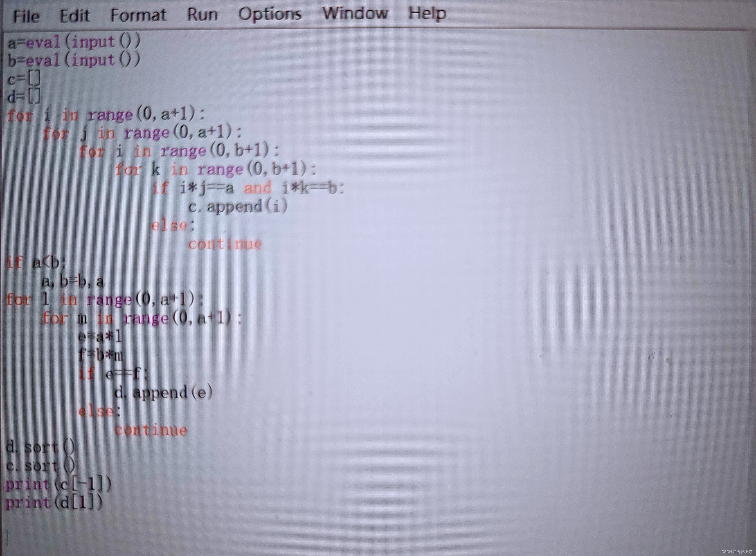
Task: Open the Format menu
Action: (138, 16)
